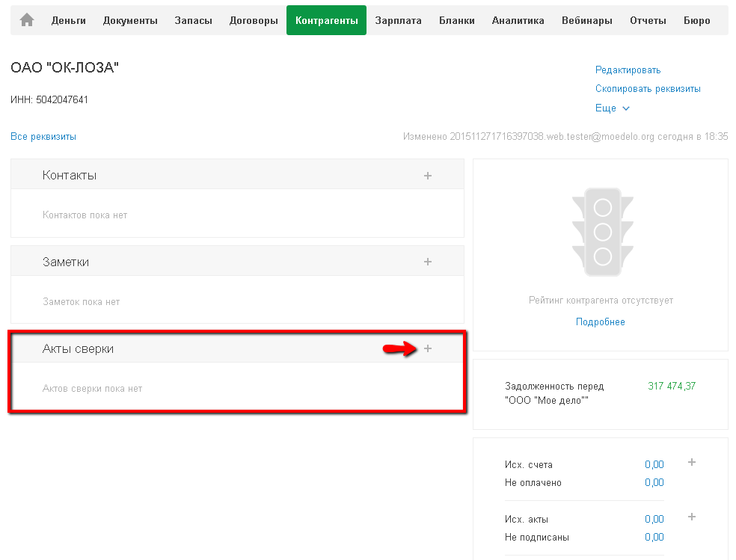Add a note with the plus icon

428,262
